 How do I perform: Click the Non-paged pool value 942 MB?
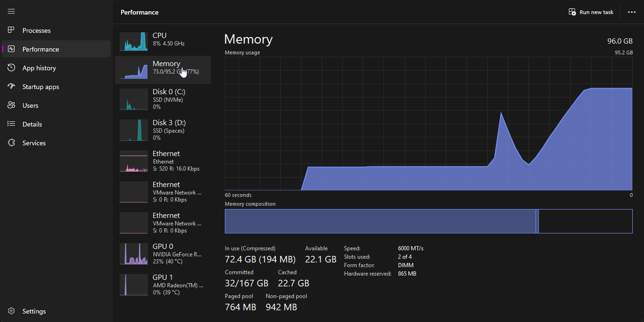coord(281,307)
